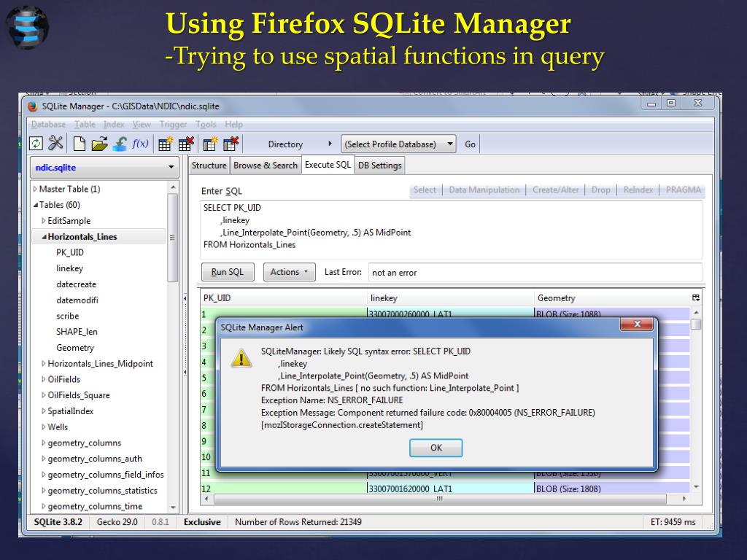
Task: Open the Help menu
Action: coord(233,124)
